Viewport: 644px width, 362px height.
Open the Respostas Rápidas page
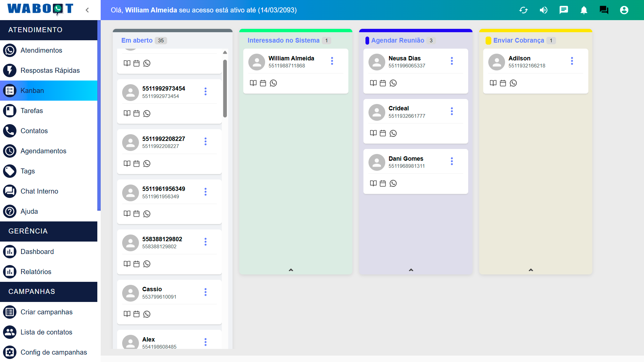coord(50,70)
